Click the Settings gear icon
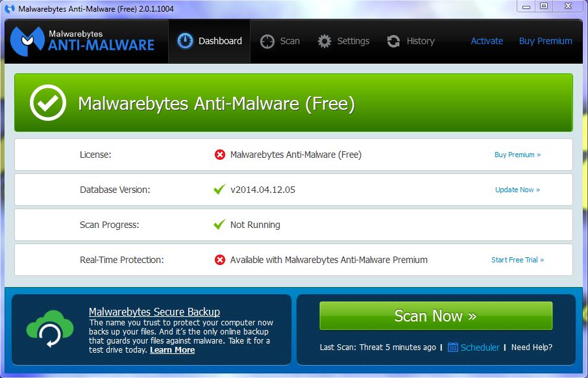Screen dimensions: 588x378 tap(325, 42)
